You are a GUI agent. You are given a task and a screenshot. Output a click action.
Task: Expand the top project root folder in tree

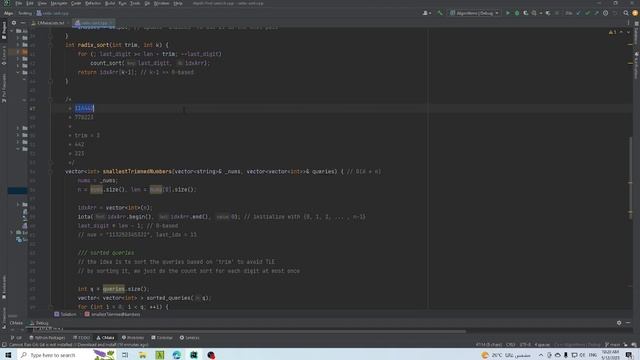pos(12,31)
